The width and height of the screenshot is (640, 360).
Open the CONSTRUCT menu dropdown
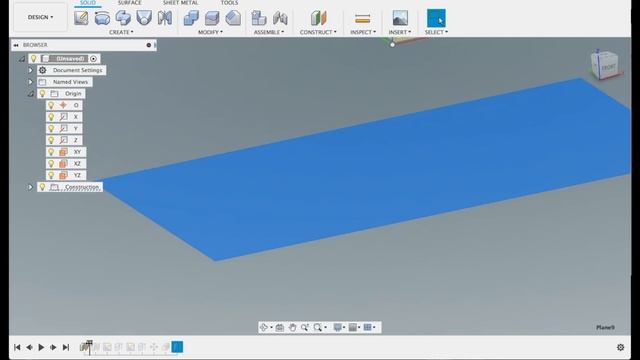318,32
